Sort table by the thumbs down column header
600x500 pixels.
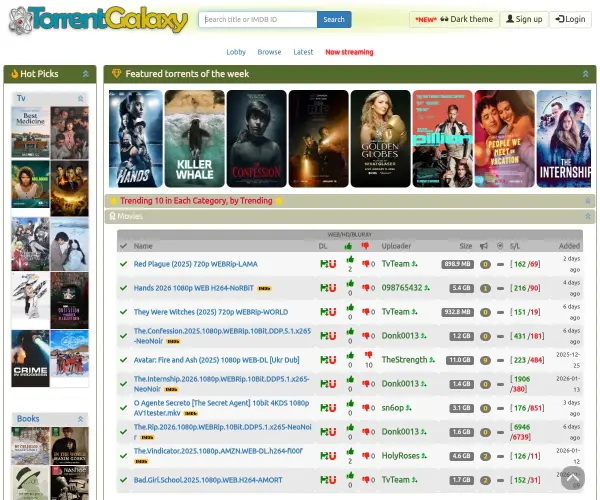pyautogui.click(x=365, y=246)
